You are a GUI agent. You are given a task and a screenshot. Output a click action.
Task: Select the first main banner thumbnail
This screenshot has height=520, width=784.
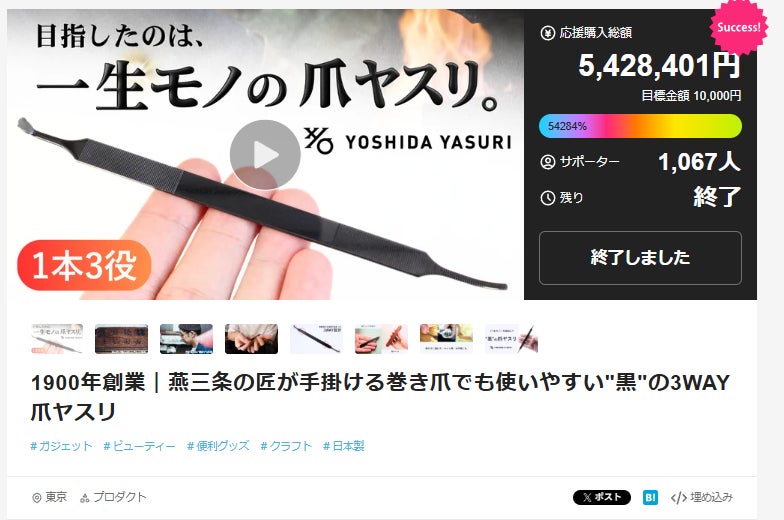click(56, 338)
